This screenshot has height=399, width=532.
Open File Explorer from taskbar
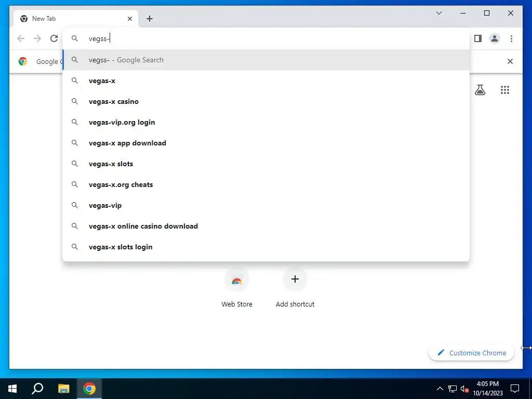click(63, 389)
